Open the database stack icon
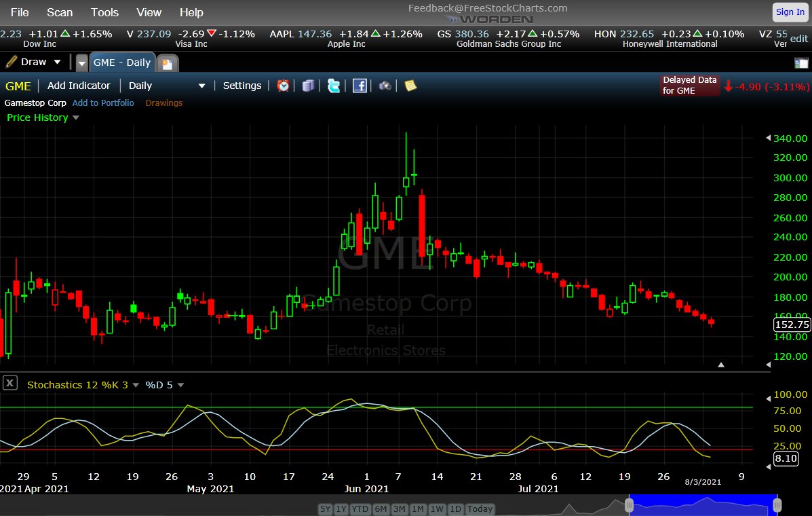 pos(308,86)
